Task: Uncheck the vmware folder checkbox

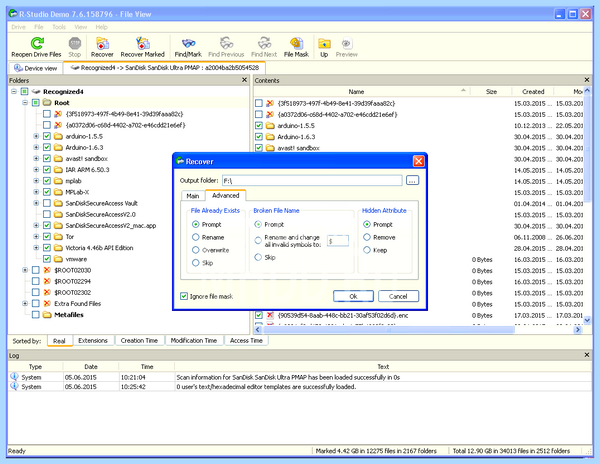Action: coord(47,259)
